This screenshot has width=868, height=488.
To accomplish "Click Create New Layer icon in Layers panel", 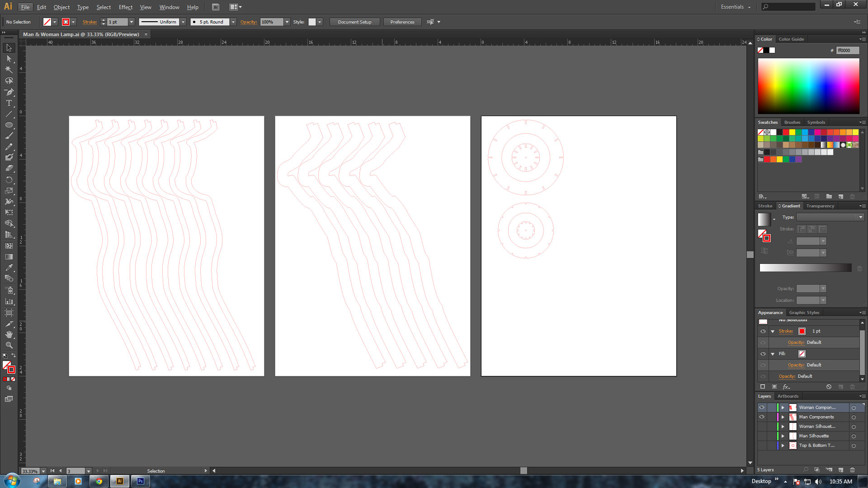I will click(x=841, y=470).
